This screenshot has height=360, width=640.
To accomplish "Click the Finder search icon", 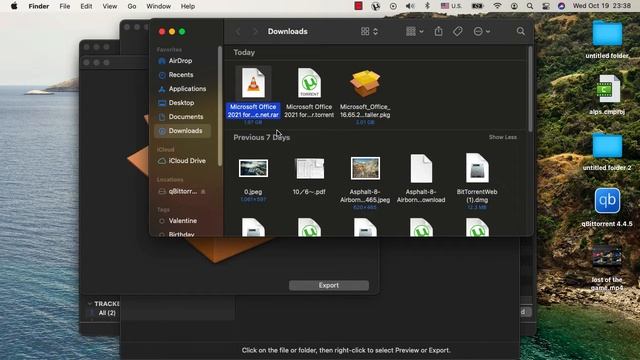I will click(x=520, y=31).
